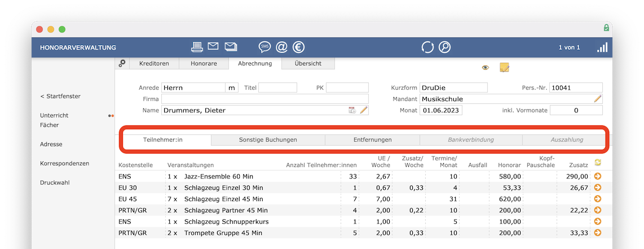Click the yellow refresh icon above table arrows

[598, 163]
